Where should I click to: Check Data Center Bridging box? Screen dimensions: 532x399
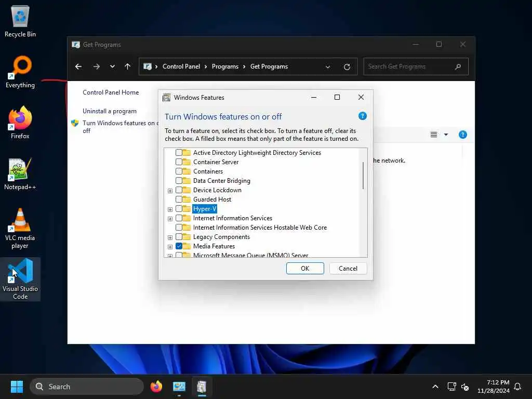179,180
